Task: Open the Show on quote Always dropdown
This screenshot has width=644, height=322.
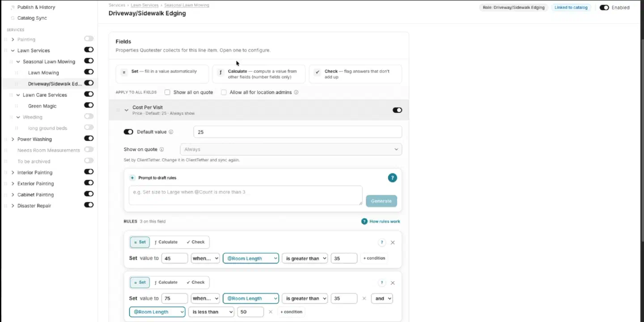Action: 291,149
